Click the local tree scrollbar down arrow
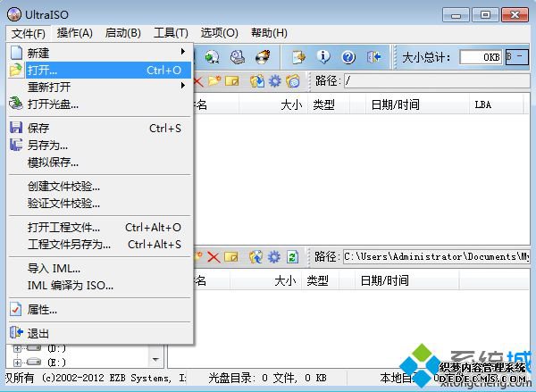The width and height of the screenshot is (536, 392). tap(155, 360)
